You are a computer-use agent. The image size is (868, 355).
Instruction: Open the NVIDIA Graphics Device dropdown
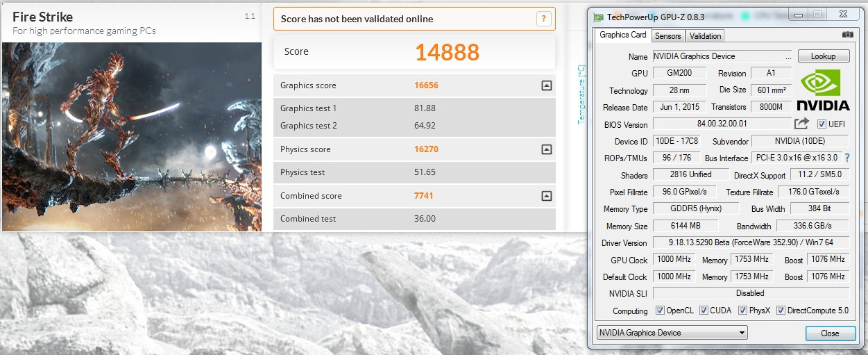(672, 333)
